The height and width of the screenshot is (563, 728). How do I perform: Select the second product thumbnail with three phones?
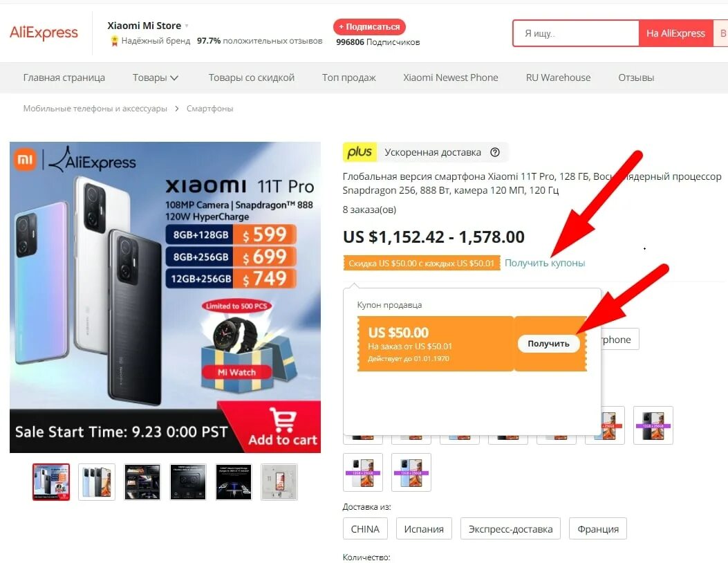pyautogui.click(x=97, y=481)
